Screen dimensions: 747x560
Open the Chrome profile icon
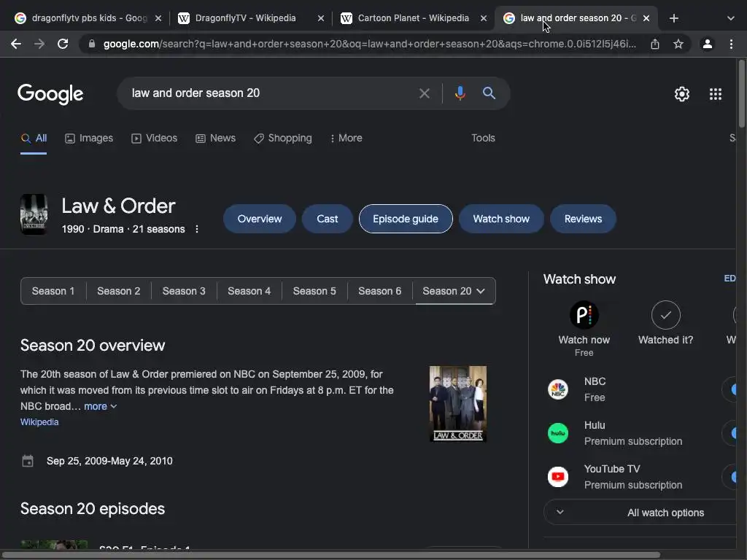click(x=708, y=44)
